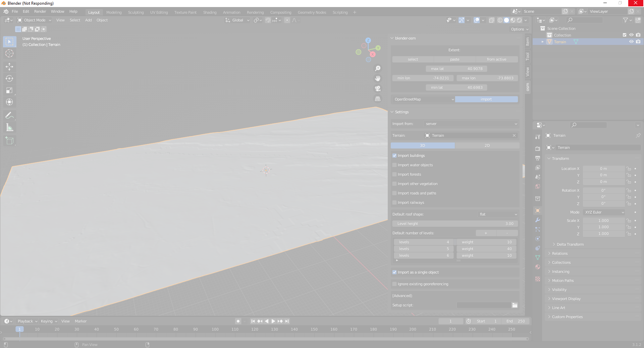This screenshot has width=644, height=348.
Task: Open the Render properties tab
Action: (537, 148)
